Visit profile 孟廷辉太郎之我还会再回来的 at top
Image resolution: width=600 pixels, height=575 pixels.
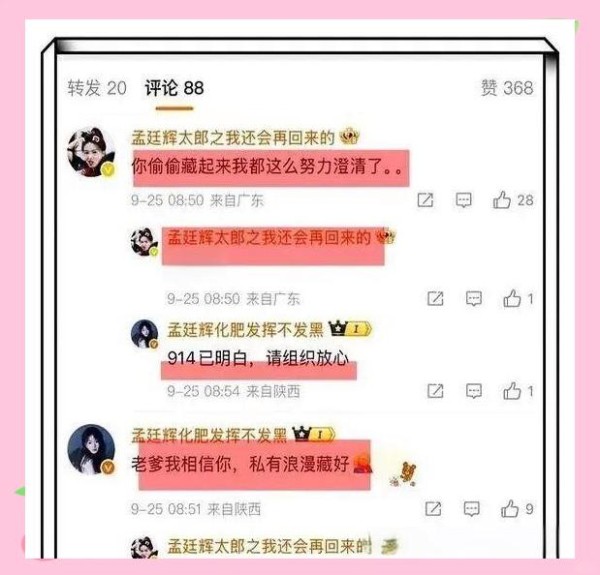[x=233, y=138]
